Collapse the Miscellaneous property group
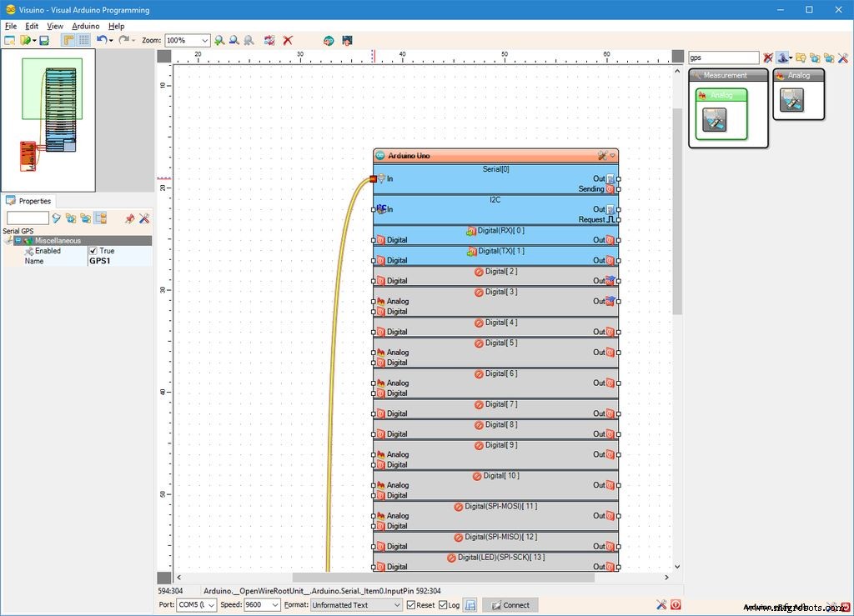 pyautogui.click(x=18, y=241)
